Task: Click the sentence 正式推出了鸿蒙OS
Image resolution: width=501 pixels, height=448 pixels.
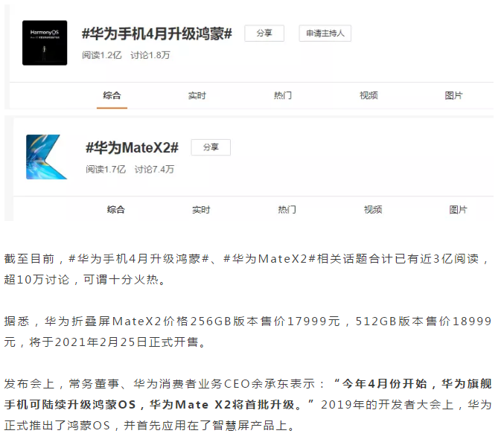Action: [149, 426]
